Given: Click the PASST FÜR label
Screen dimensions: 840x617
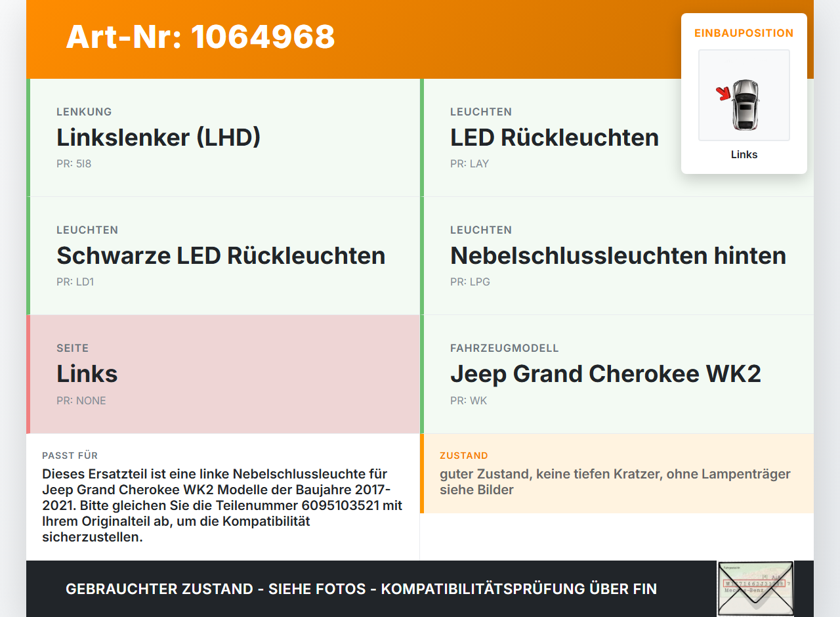Looking at the screenshot, I should 70,456.
